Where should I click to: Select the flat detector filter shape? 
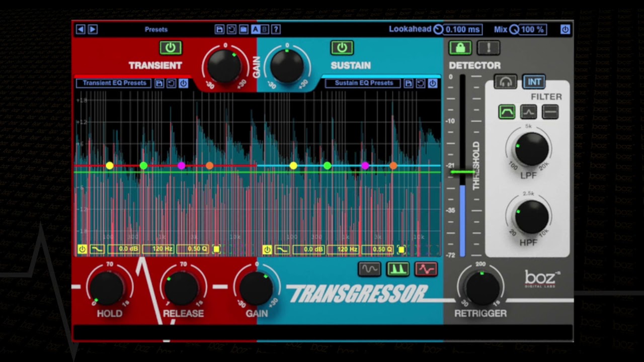[550, 112]
